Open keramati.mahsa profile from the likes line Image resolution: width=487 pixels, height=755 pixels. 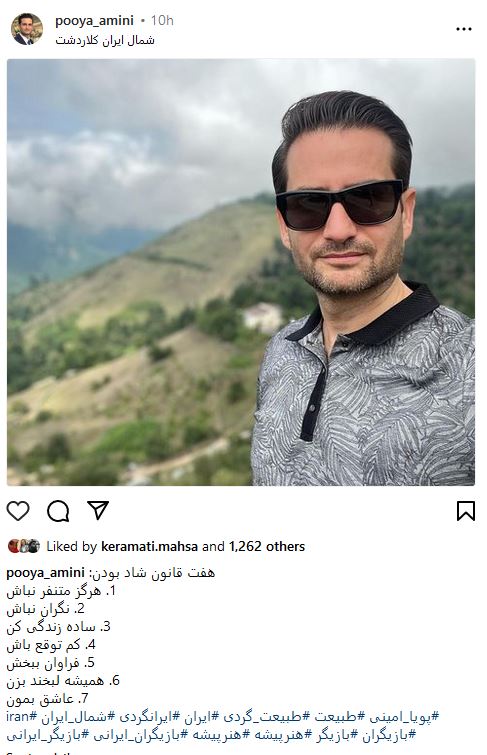coord(149,547)
